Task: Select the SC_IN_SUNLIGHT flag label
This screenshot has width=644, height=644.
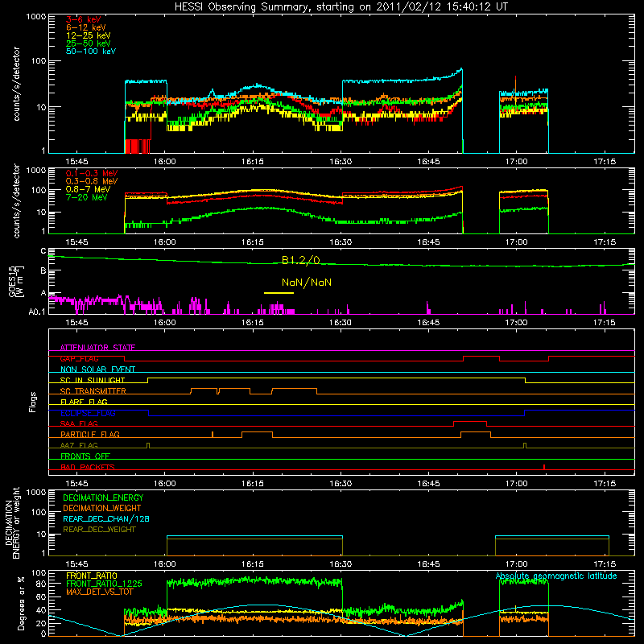Action: point(93,380)
